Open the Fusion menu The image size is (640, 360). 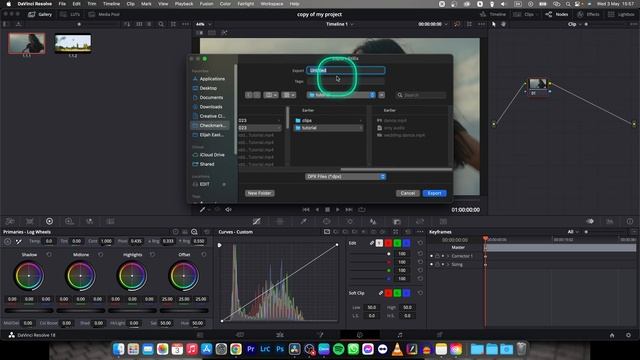coord(207,4)
